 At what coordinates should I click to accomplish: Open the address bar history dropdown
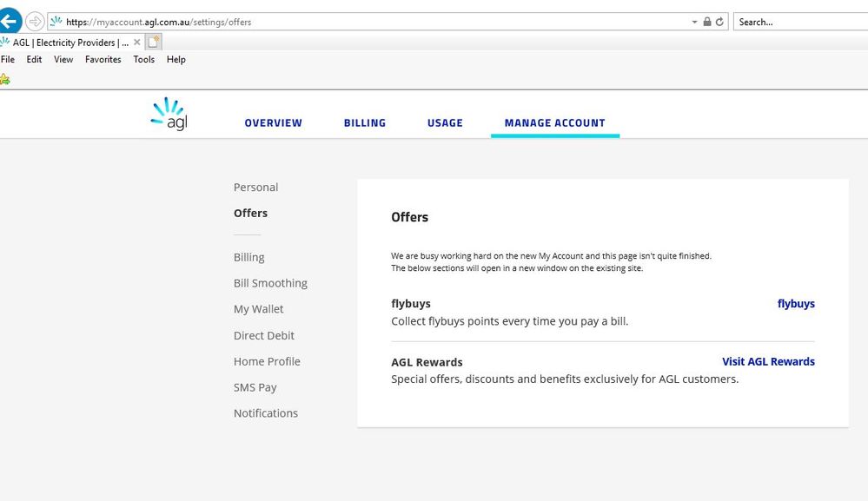693,21
